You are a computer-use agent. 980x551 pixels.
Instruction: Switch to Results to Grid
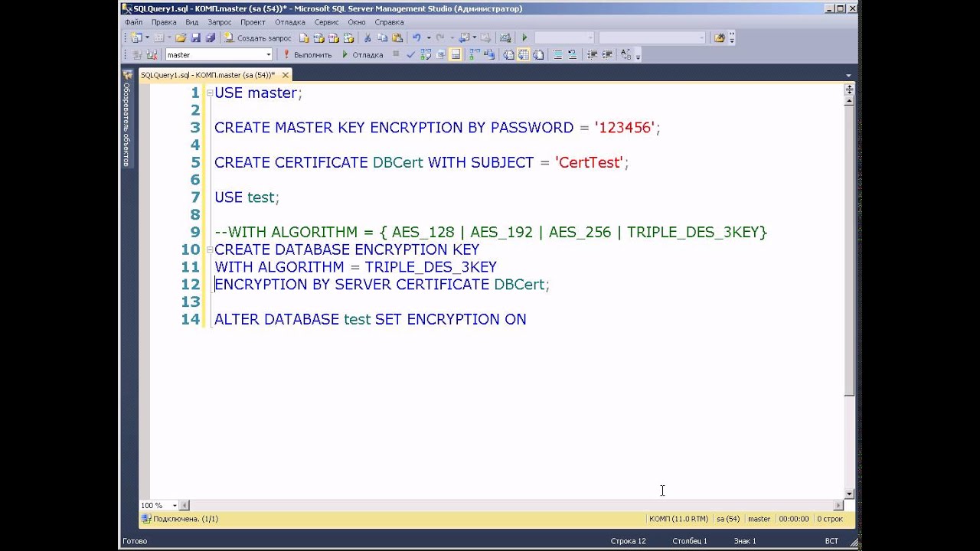(524, 54)
